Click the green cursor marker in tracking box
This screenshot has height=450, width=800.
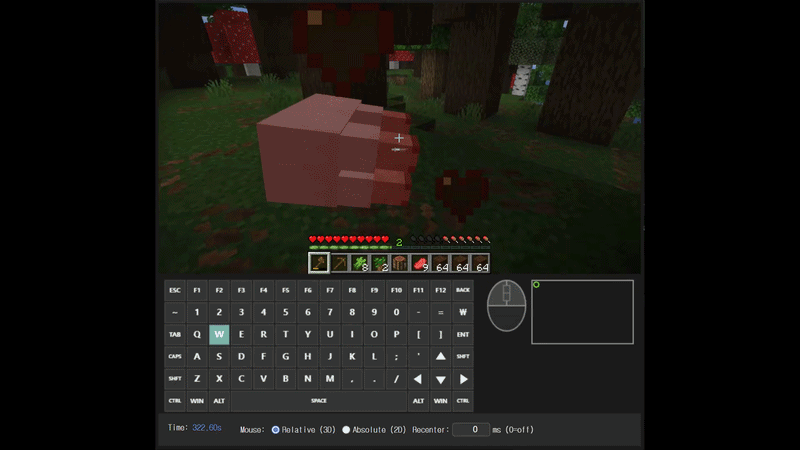coord(536,285)
